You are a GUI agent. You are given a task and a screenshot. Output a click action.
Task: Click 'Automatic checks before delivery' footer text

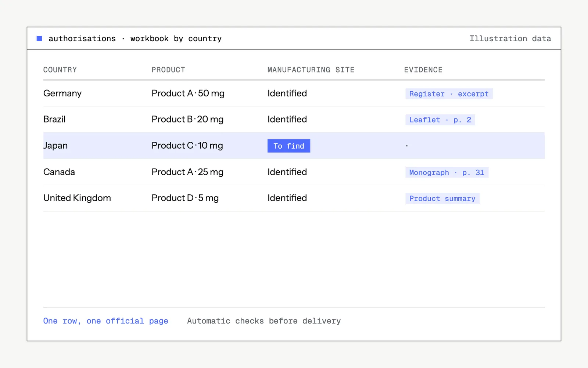(264, 321)
